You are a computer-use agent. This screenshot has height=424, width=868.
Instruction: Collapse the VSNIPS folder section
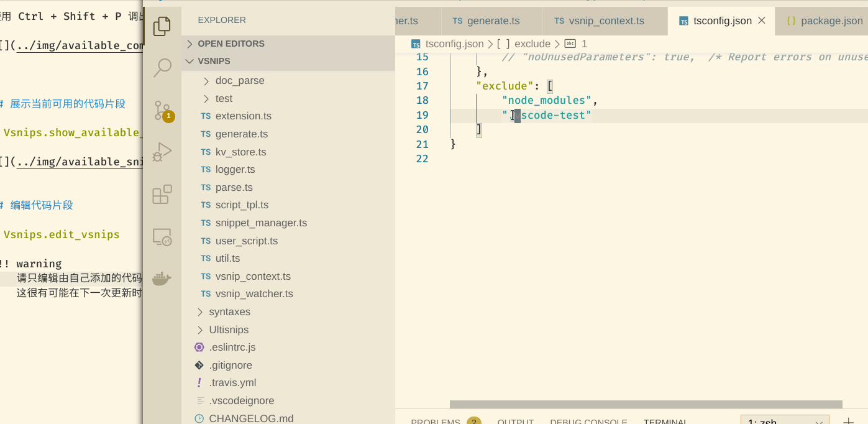pos(214,61)
